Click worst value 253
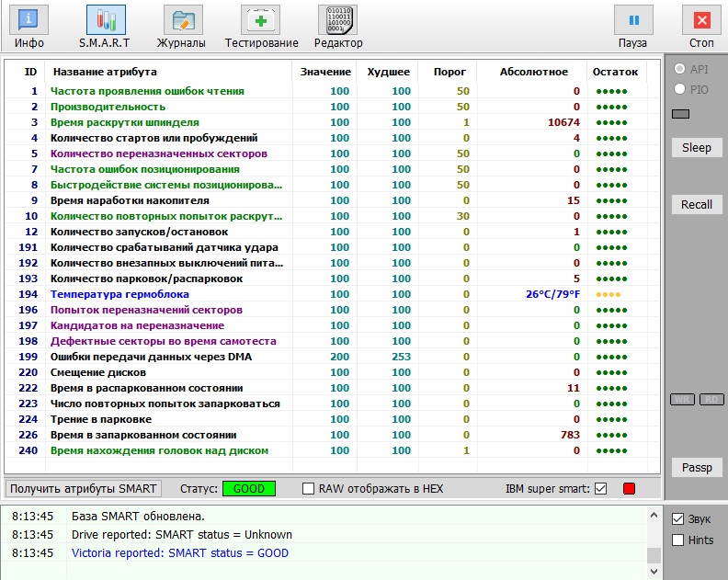The image size is (728, 580). pyautogui.click(x=401, y=357)
